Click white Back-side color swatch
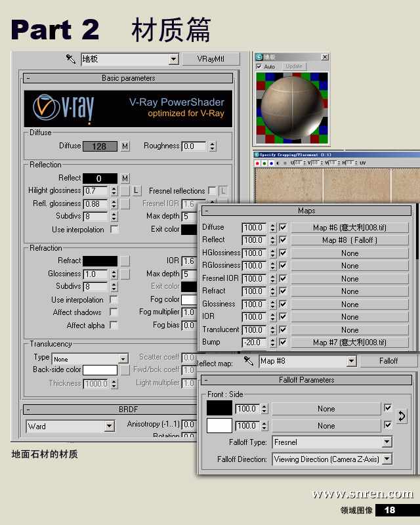The height and width of the screenshot is (525, 420). [x=100, y=370]
